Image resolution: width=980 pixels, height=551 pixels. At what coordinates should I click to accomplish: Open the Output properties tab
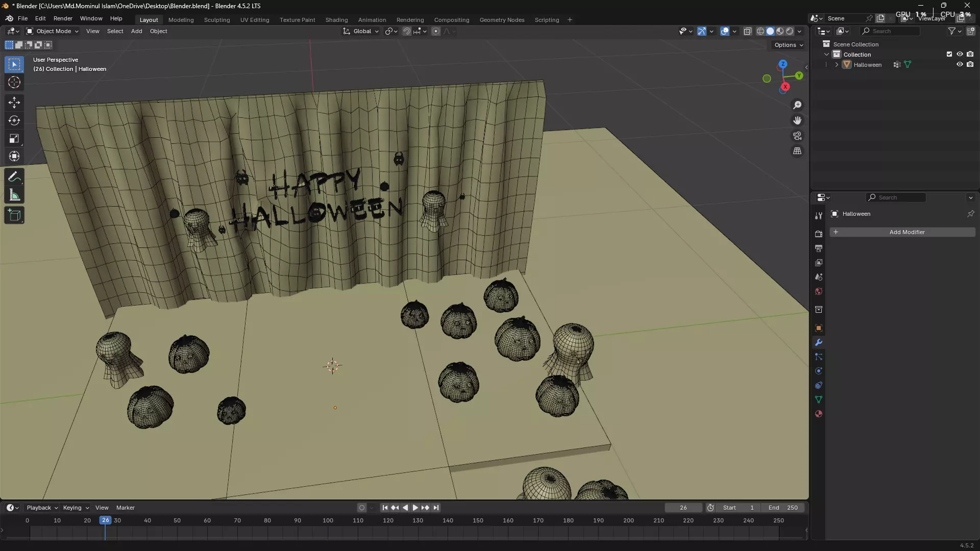pyautogui.click(x=819, y=248)
